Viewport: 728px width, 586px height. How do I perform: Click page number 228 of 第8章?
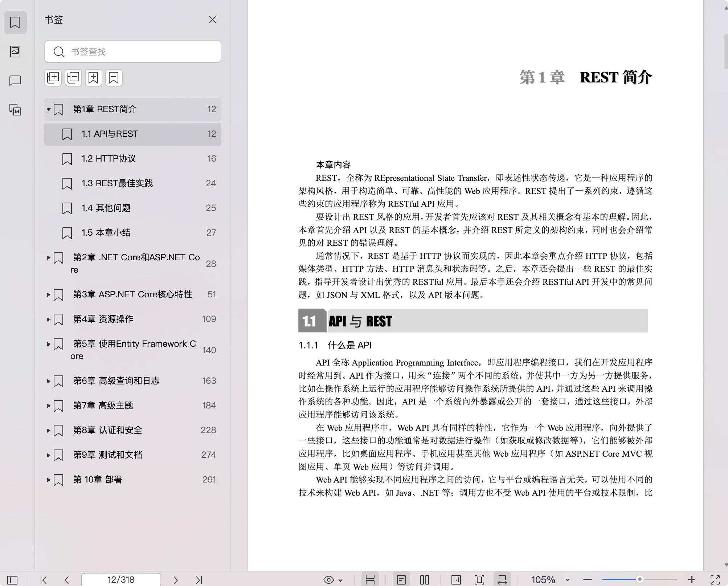(x=208, y=430)
